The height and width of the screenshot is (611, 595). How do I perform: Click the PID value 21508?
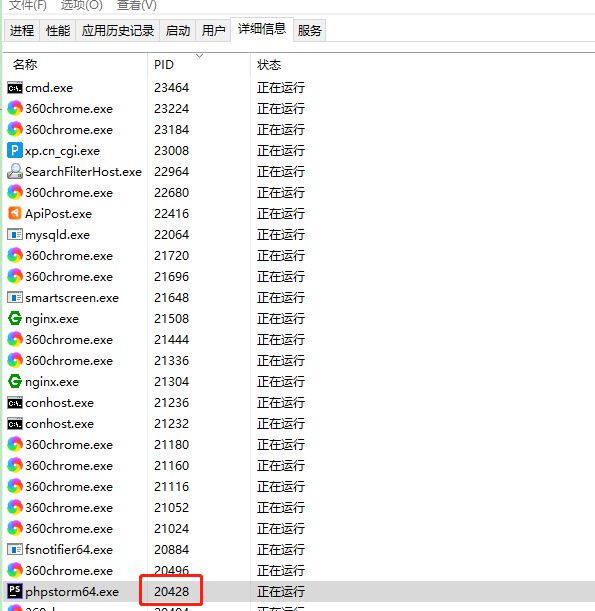click(171, 319)
